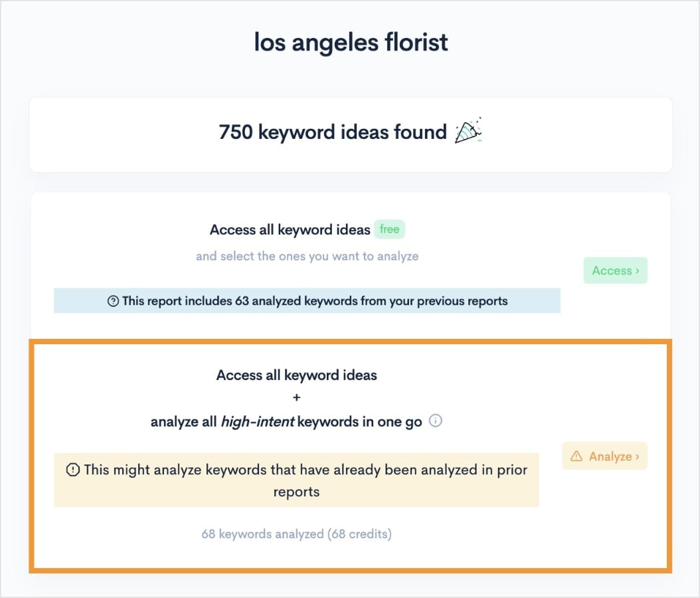700x598 pixels.
Task: Click the plus sign between the card headings
Action: (296, 397)
